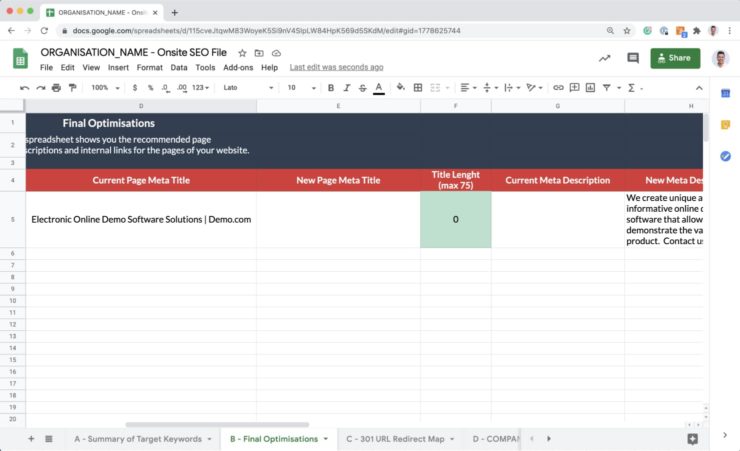Open the fill color bucket tool
The height and width of the screenshot is (451, 740).
click(x=400, y=87)
